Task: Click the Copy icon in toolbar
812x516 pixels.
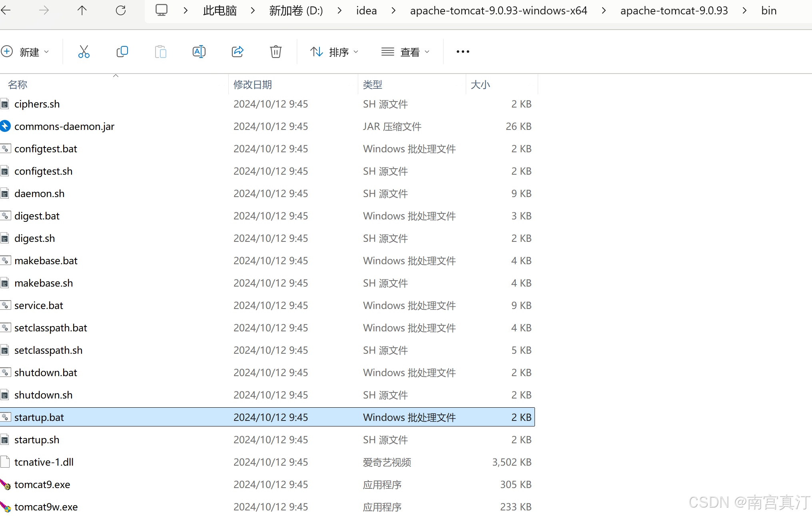Action: point(122,52)
